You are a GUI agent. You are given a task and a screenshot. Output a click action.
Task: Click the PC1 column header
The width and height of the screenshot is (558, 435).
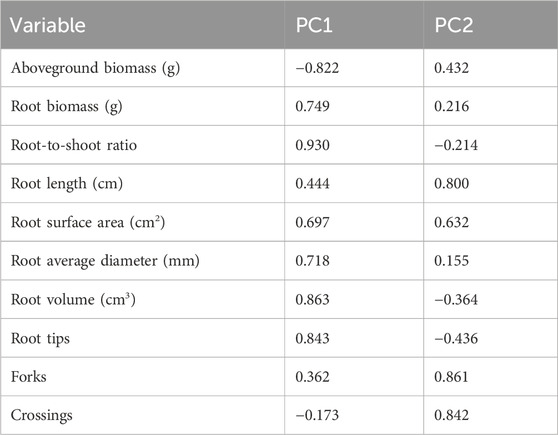(314, 25)
